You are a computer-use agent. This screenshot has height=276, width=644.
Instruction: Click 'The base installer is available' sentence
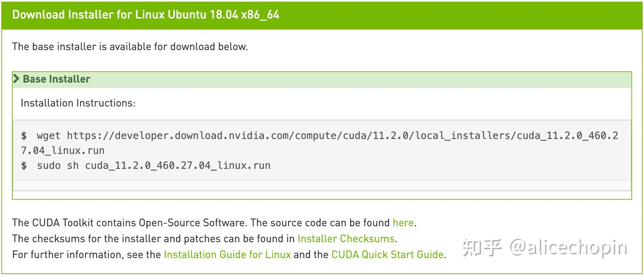click(x=130, y=46)
